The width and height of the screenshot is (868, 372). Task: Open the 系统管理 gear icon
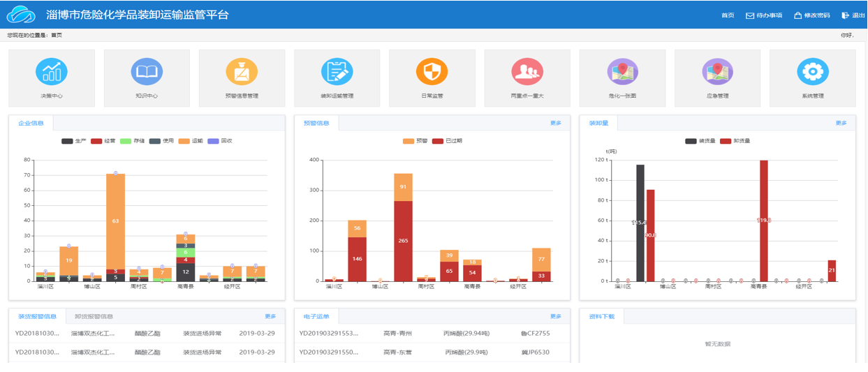812,72
